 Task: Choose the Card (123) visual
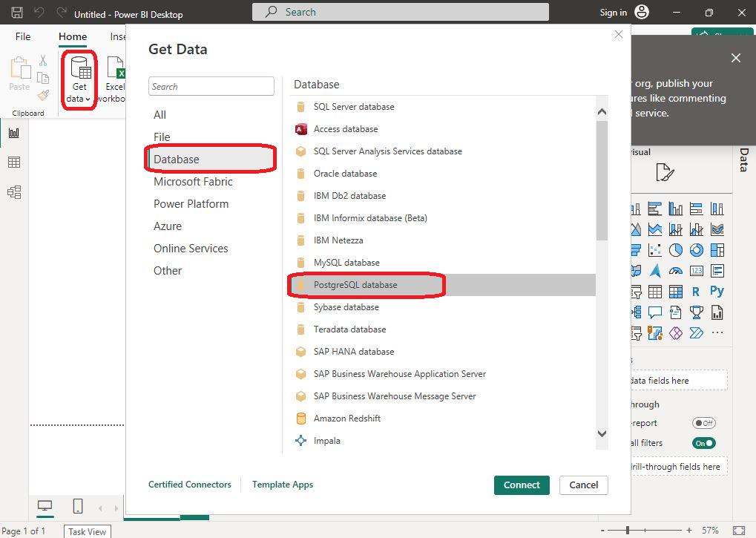pyautogui.click(x=696, y=271)
